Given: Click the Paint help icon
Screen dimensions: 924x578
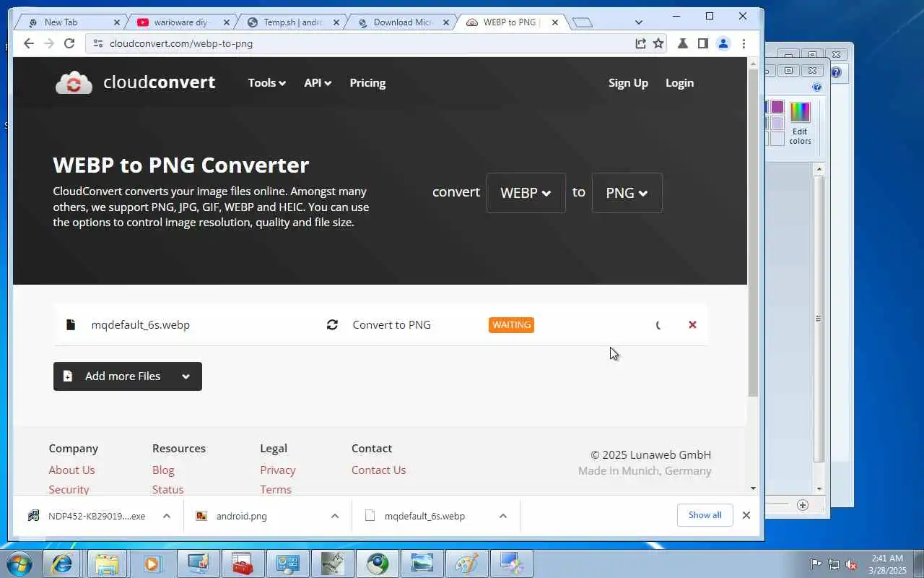Looking at the screenshot, I should pyautogui.click(x=817, y=87).
